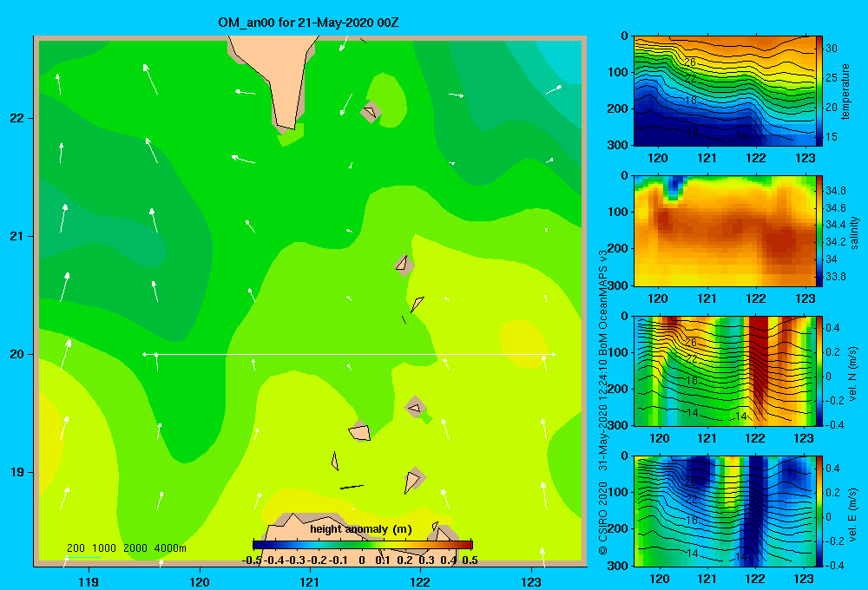868x590 pixels.
Task: Open the vel. E cross-section panel
Action: tap(725, 511)
